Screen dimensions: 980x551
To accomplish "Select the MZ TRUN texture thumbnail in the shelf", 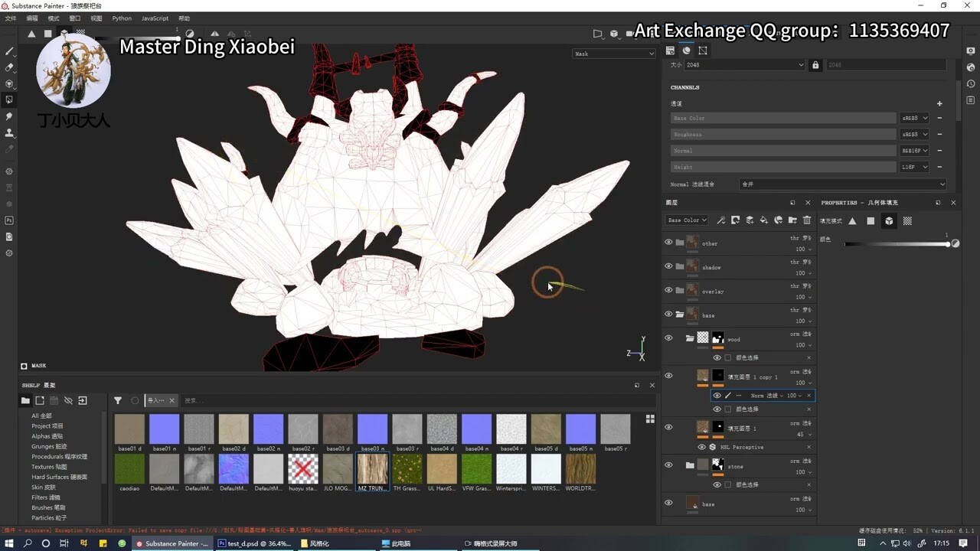I will pos(372,470).
